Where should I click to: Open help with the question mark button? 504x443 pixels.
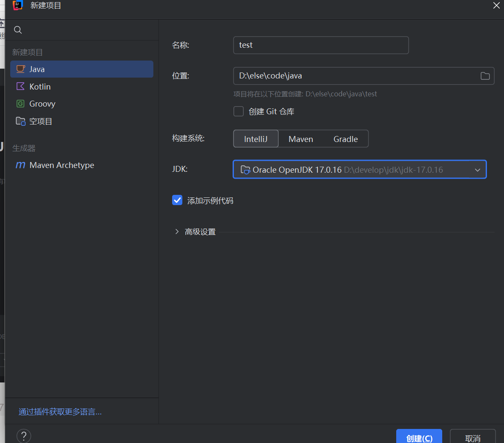click(24, 436)
